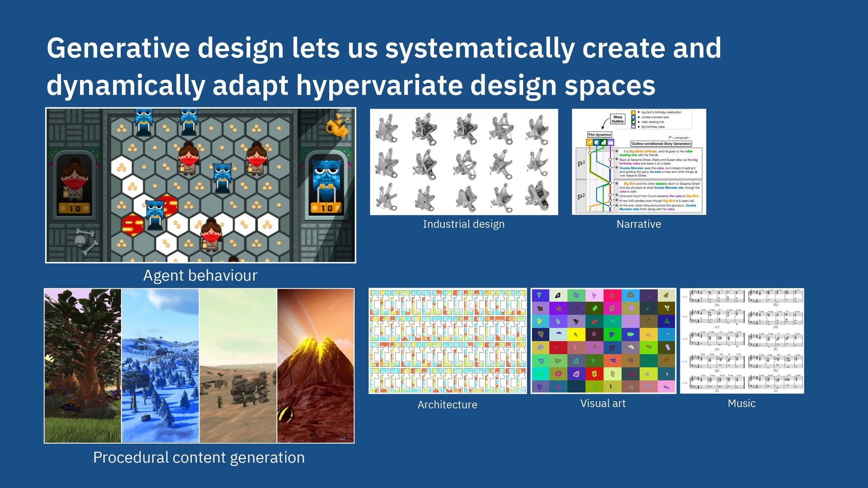Viewport: 868px width, 488px height.
Task: Click the red glowing hexagon tile
Action: tap(132, 225)
